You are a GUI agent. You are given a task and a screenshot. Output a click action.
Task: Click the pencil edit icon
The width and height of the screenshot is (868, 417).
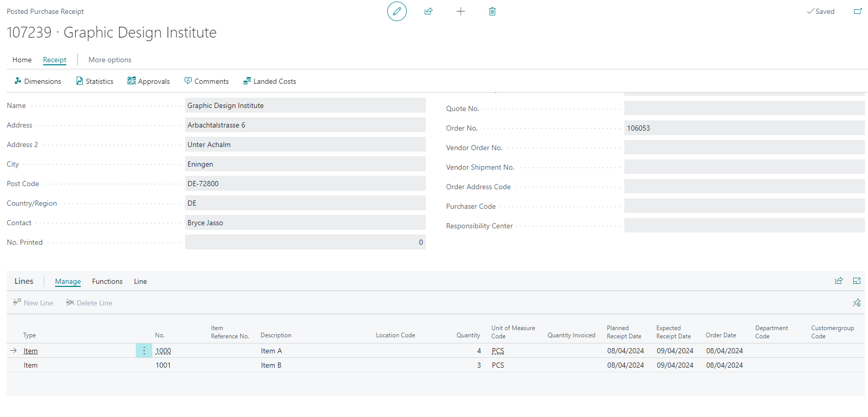click(396, 11)
